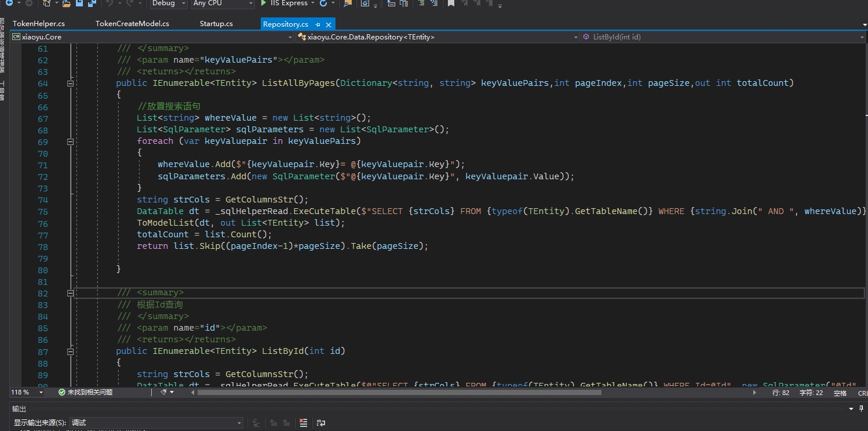Screen dimensions: 868x431
Task: Collapse the ListAllByPages method block
Action: tap(71, 84)
